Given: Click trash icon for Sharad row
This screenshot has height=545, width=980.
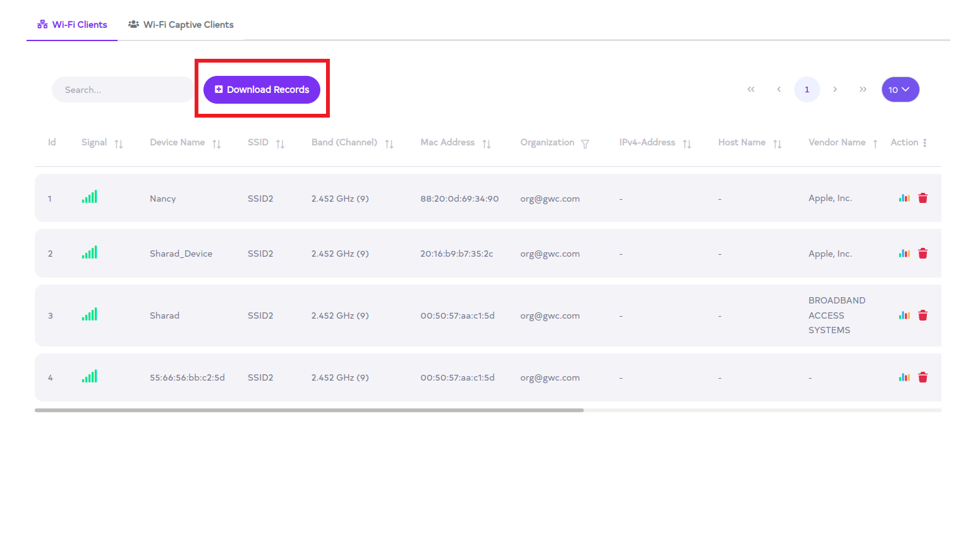Looking at the screenshot, I should point(923,315).
